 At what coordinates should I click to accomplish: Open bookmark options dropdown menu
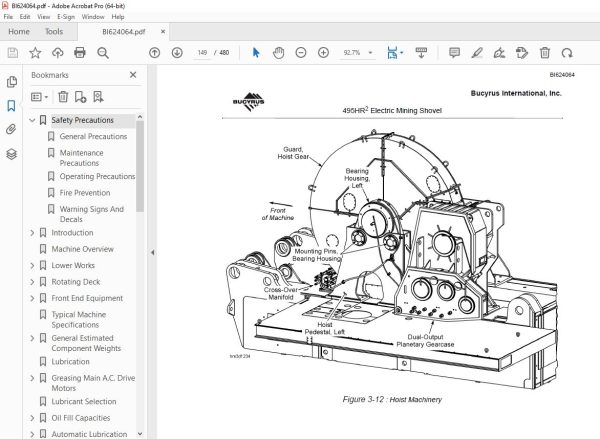point(39,97)
